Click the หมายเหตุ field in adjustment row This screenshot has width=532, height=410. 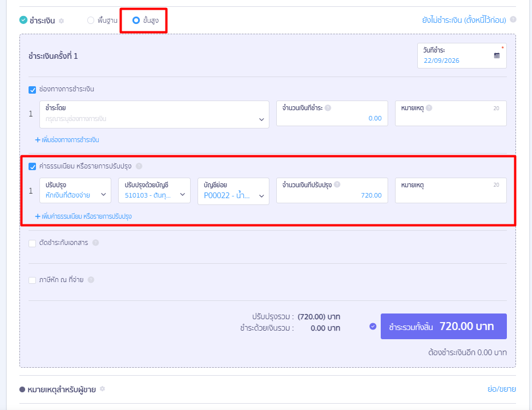[450, 190]
